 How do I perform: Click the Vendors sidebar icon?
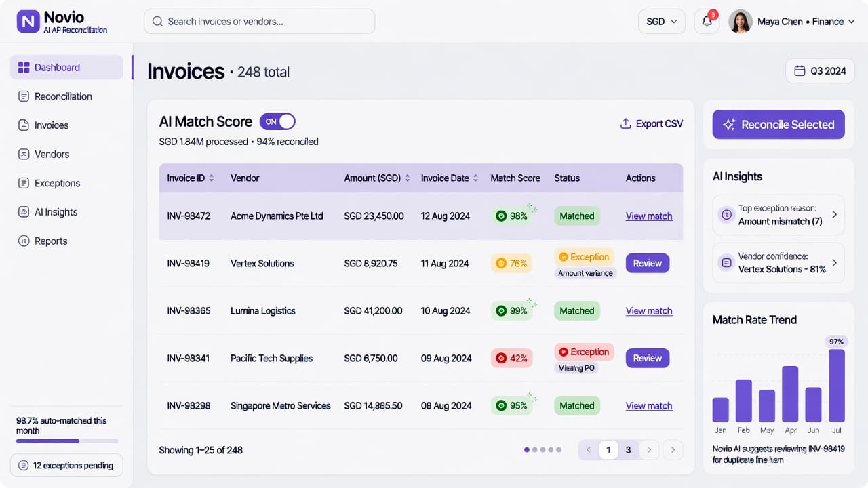click(24, 155)
